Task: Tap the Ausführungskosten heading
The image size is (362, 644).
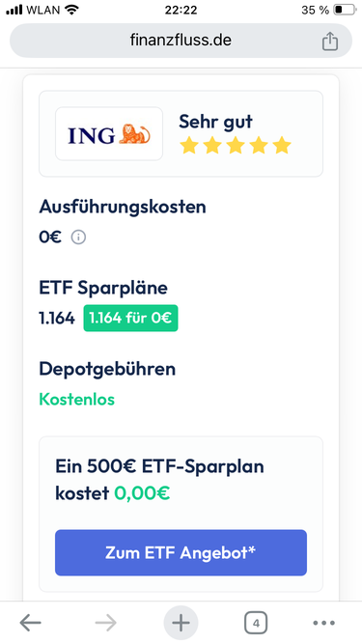Action: (x=123, y=207)
